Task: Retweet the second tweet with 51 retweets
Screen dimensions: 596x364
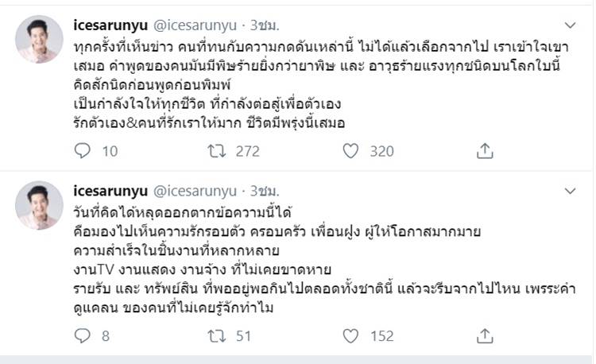Action: click(x=217, y=336)
